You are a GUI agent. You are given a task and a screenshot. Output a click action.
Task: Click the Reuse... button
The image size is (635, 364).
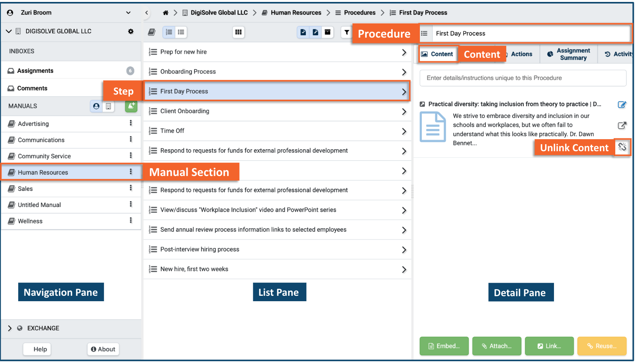click(x=602, y=346)
